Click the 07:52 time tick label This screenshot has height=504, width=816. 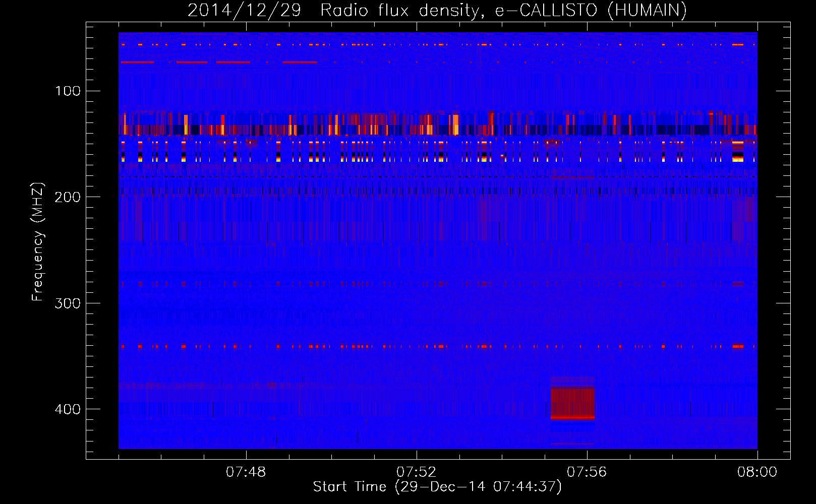pyautogui.click(x=417, y=472)
